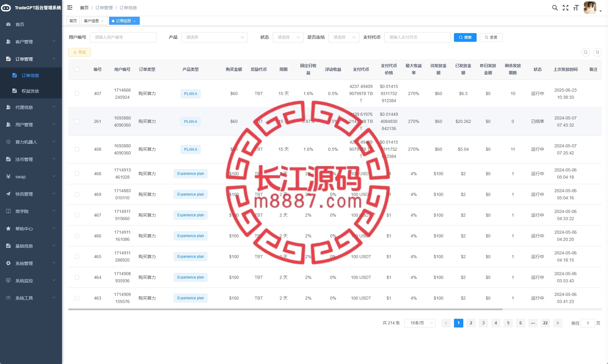Check the row for order 467
Viewport: 608px width, 364px height.
[x=77, y=215]
